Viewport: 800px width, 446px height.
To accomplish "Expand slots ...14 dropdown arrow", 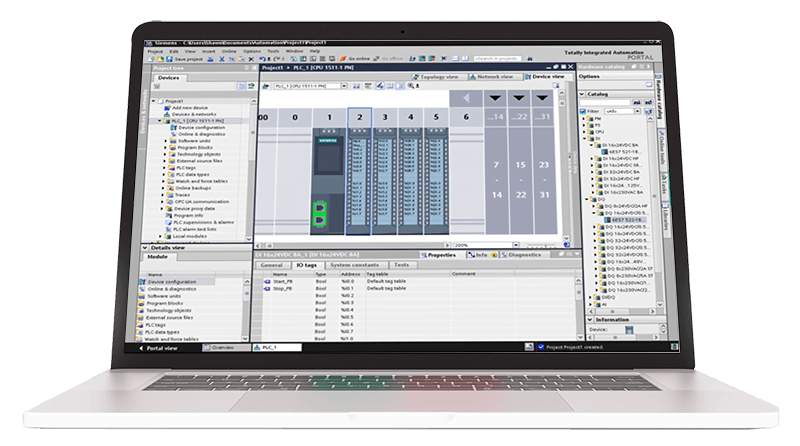I will [x=495, y=97].
